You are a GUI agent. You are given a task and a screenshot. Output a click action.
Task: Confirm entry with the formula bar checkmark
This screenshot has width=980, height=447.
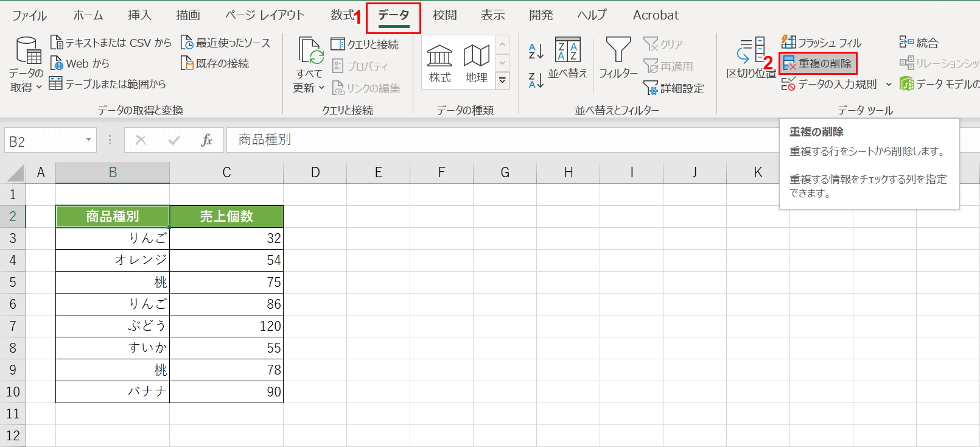click(174, 140)
